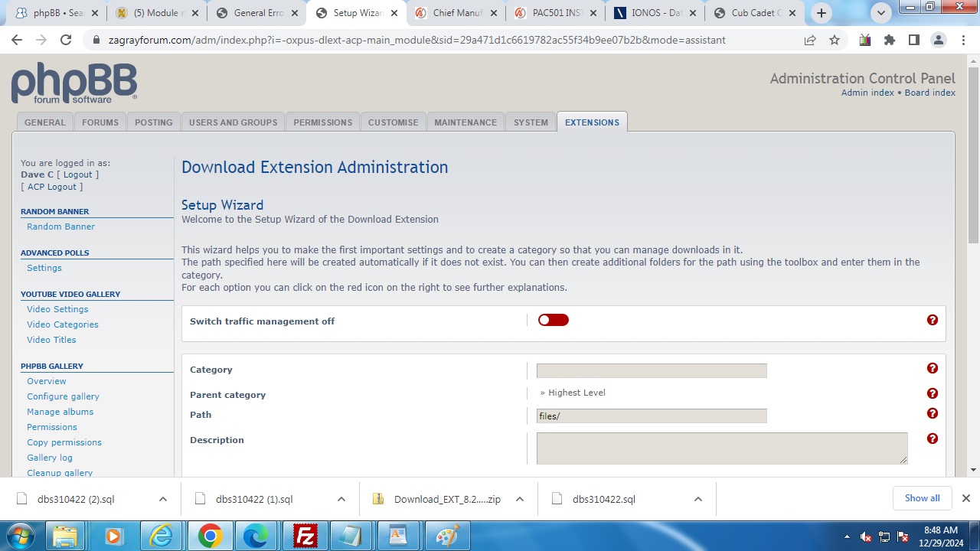980x551 pixels.
Task: Open Chrome extensions puzzle icon
Action: pos(889,40)
